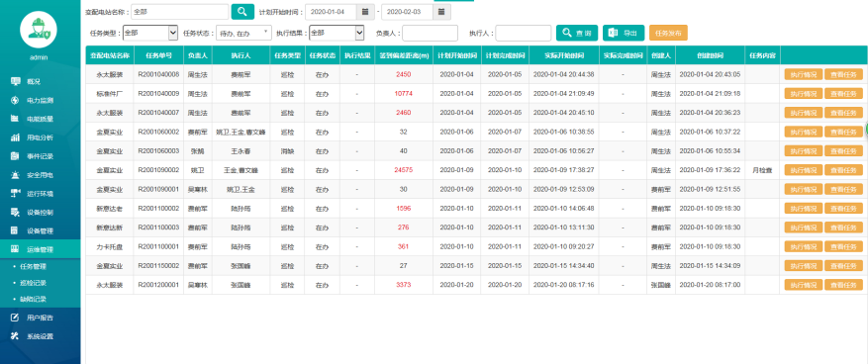Image resolution: width=868 pixels, height=364 pixels.
Task: Click the 系统设置 wrench tools icon
Action: click(16, 335)
